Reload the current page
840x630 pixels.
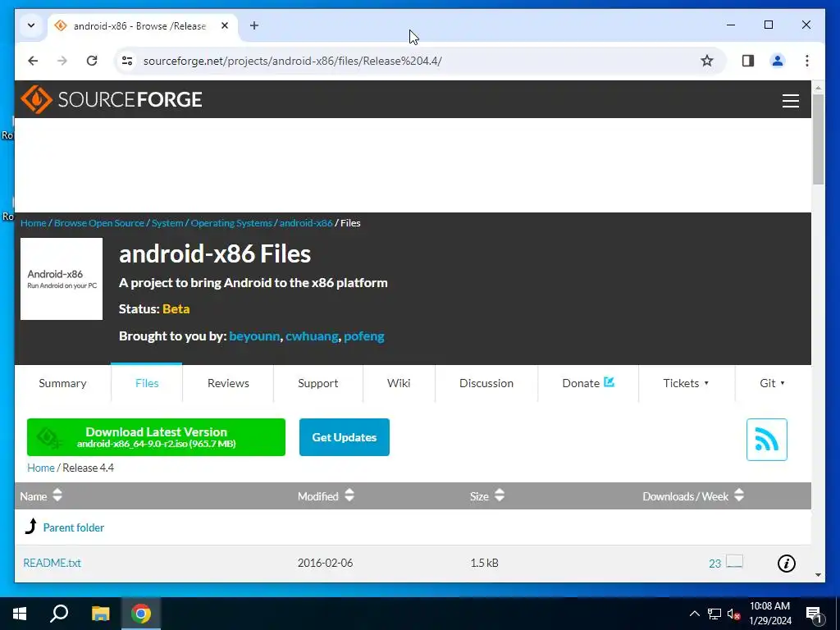(92, 61)
